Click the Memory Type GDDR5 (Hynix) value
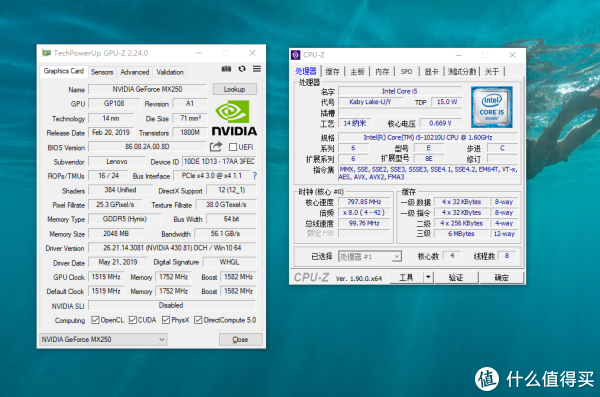This screenshot has width=600, height=397. coord(125,219)
